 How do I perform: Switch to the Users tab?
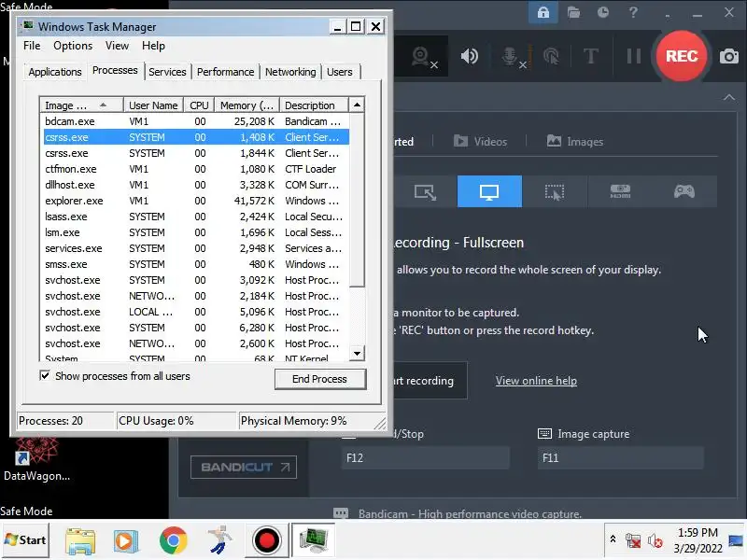pyautogui.click(x=340, y=72)
